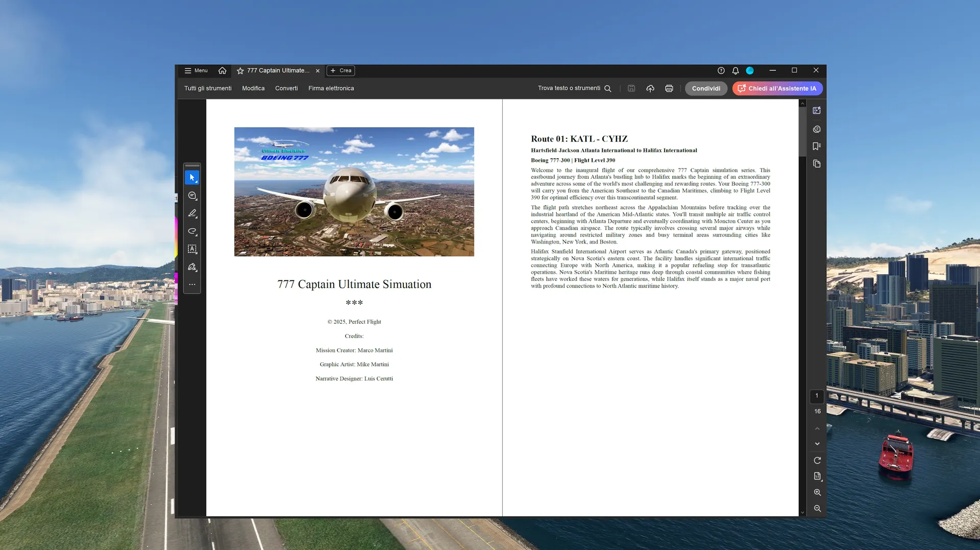Viewport: 980px width, 550px height.
Task: Open the Firma elettronica tab
Action: pos(331,88)
